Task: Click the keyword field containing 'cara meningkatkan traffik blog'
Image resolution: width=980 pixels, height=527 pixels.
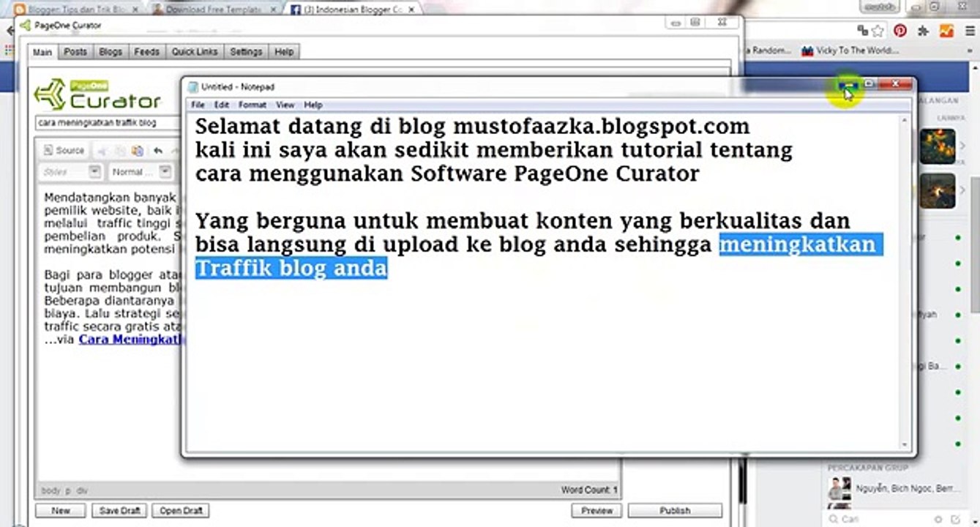Action: point(108,123)
